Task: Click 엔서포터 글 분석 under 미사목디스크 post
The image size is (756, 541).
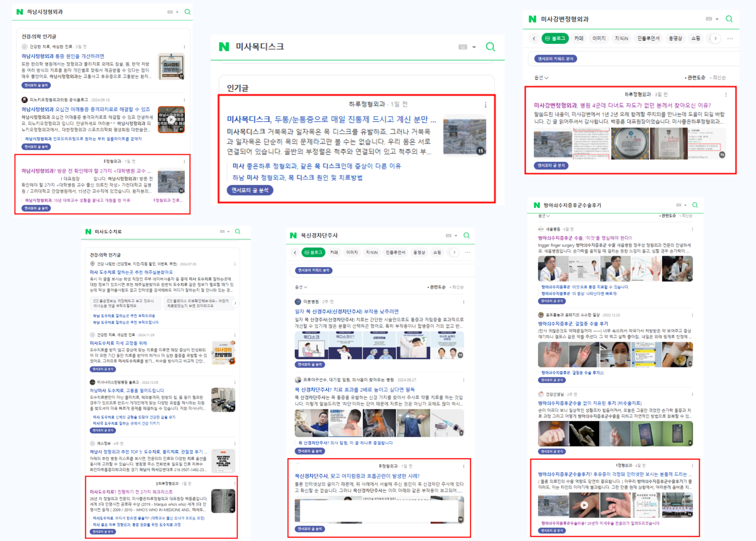Action: point(250,190)
